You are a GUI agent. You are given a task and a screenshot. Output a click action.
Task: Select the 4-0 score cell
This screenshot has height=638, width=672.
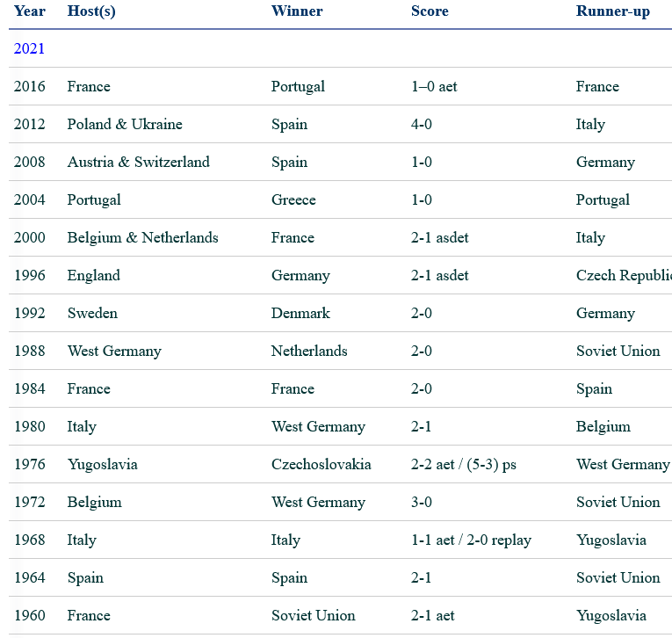click(x=422, y=125)
